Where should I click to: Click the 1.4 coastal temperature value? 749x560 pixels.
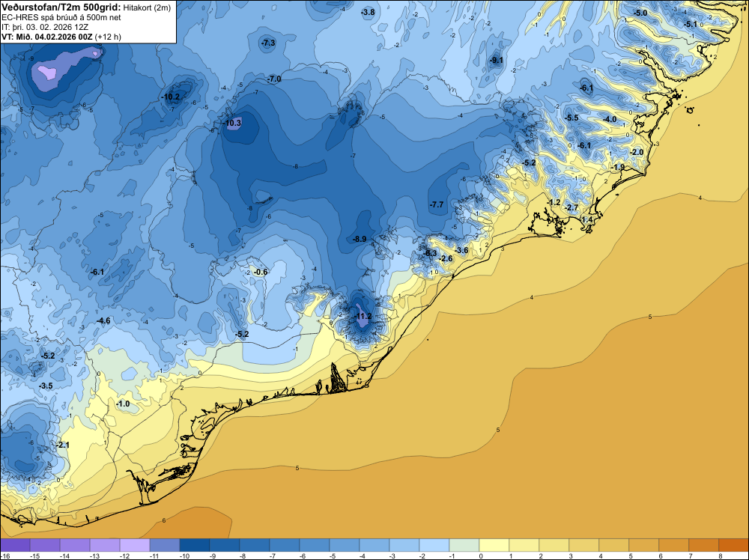pyautogui.click(x=587, y=219)
